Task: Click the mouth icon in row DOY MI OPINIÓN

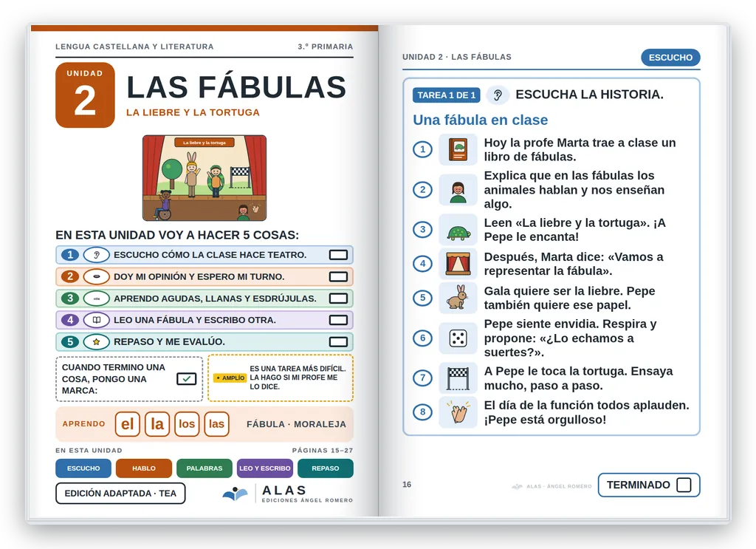Action: point(97,276)
